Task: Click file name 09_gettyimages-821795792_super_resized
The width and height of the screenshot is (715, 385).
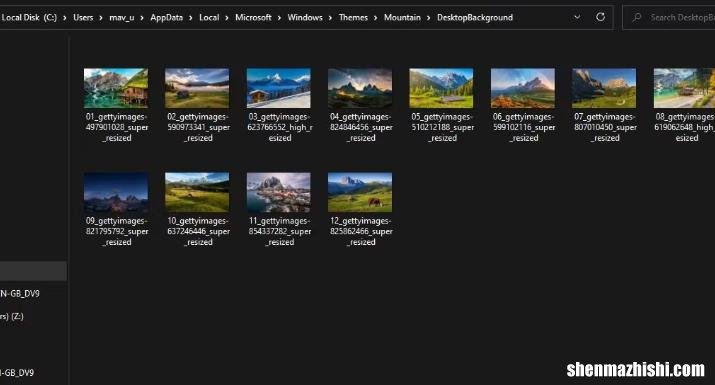Action: click(117, 231)
